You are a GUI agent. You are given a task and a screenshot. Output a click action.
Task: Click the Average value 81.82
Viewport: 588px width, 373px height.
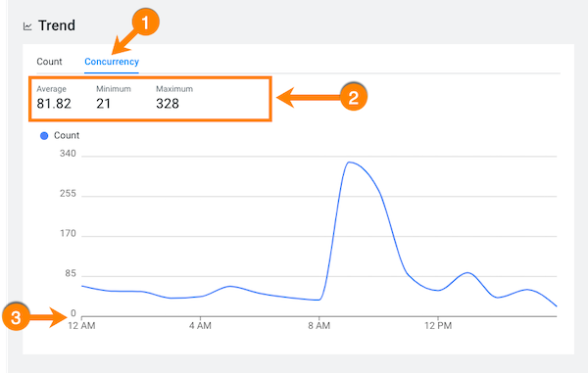pos(54,104)
